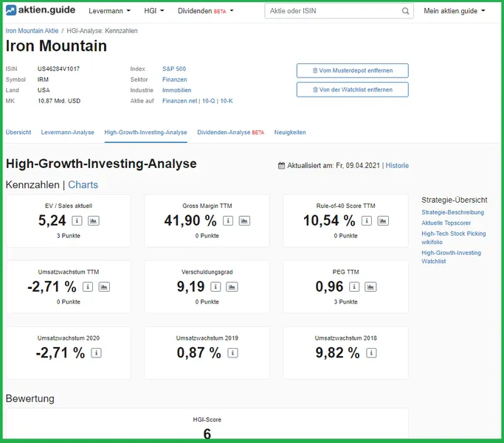Open chart icon for EV / Sales aktuell

pyautogui.click(x=94, y=221)
